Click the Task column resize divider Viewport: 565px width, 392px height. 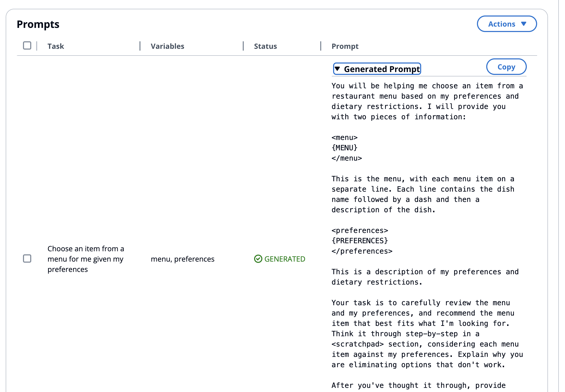point(140,46)
